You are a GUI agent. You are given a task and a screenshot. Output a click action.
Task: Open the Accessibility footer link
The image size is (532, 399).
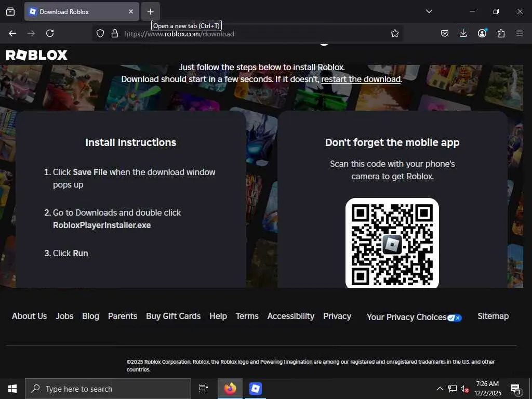(291, 316)
